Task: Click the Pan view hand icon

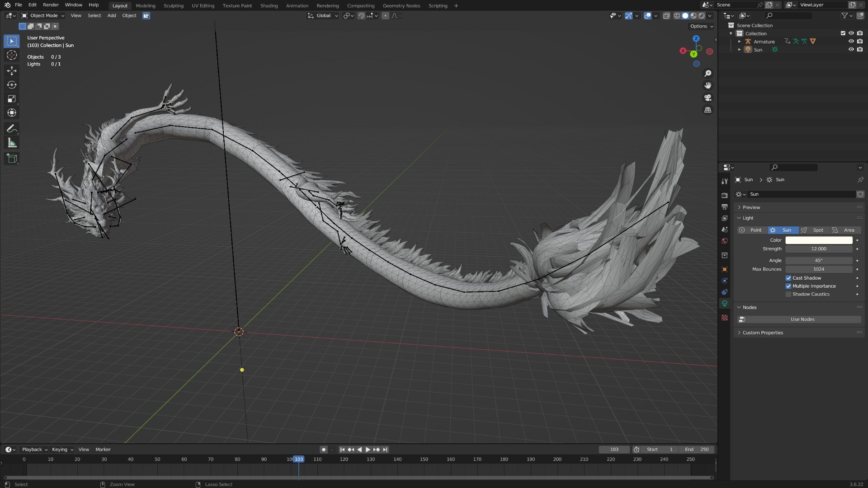Action: click(708, 86)
